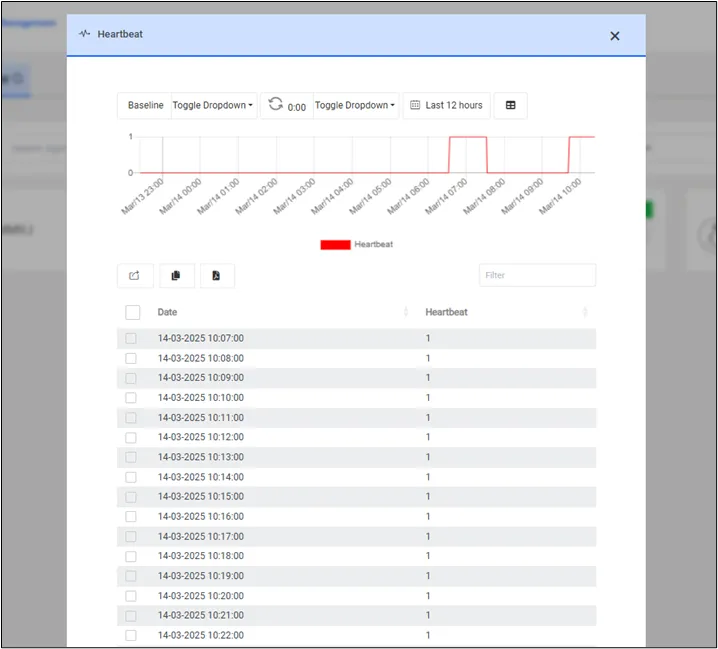Sort by the Heartbeat column header
Image resolution: width=718 pixels, height=649 pixels.
[x=446, y=312]
